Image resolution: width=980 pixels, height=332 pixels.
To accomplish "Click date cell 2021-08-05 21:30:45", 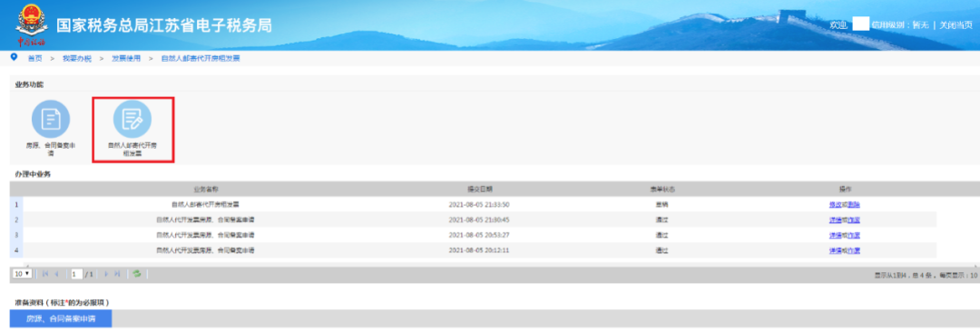I will point(479,220).
